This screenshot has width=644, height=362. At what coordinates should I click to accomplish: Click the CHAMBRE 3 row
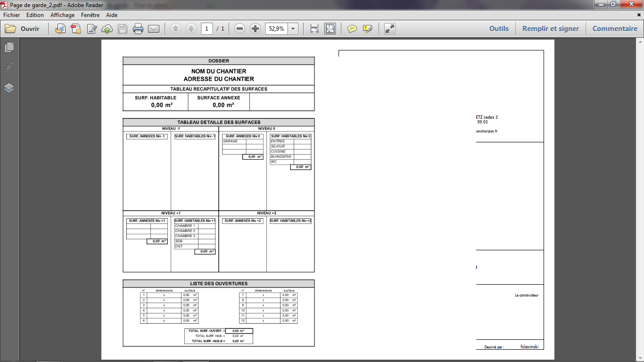click(195, 236)
